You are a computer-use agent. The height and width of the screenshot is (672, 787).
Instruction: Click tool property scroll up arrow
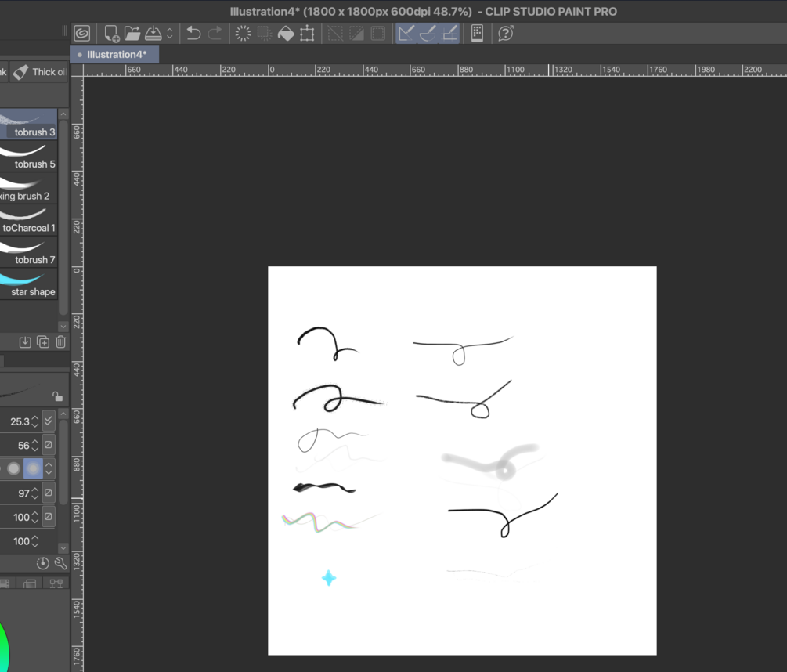63,414
